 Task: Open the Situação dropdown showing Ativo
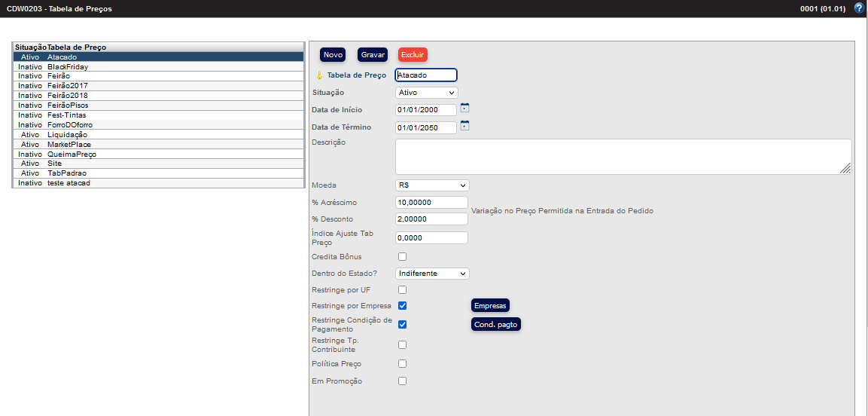click(426, 93)
